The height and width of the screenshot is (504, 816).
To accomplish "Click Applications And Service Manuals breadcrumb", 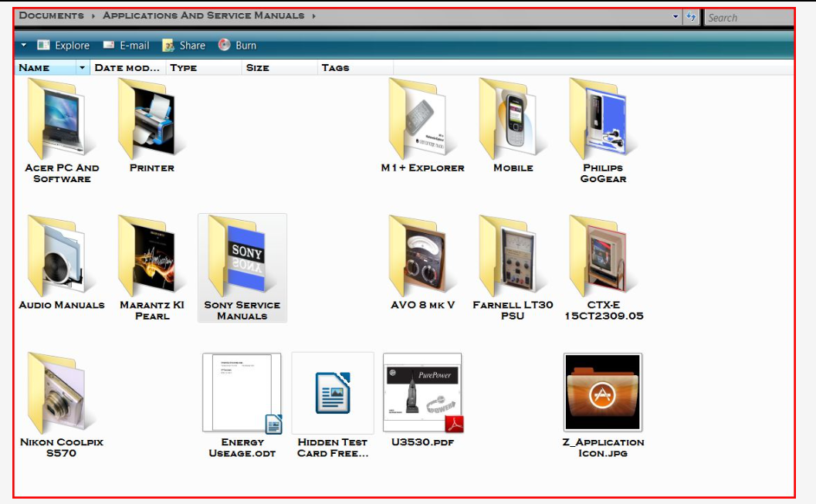I will (x=204, y=15).
